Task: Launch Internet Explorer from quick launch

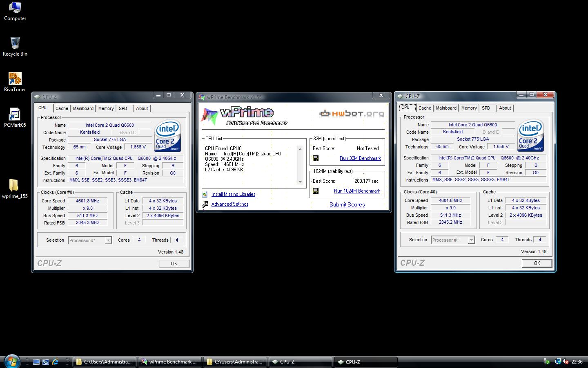Action: [x=55, y=362]
